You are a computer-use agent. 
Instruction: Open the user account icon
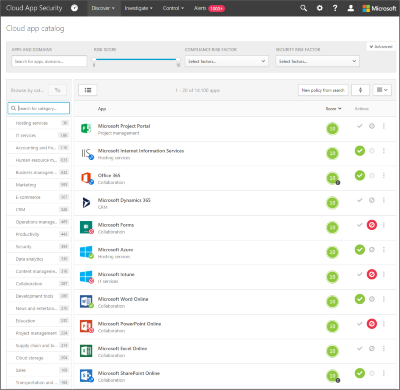(x=351, y=8)
